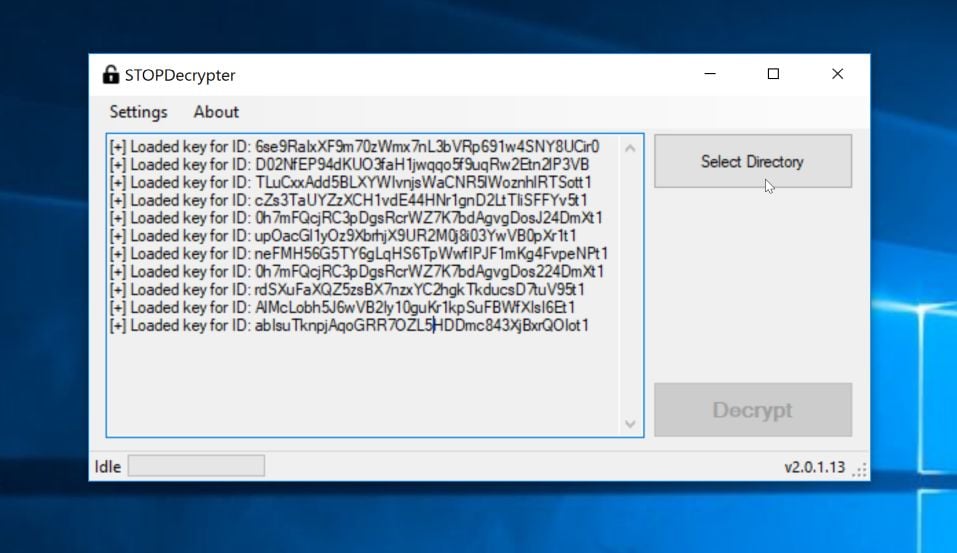Click log line starting upOacGl1yOz9
This screenshot has height=553, width=957.
click(343, 236)
